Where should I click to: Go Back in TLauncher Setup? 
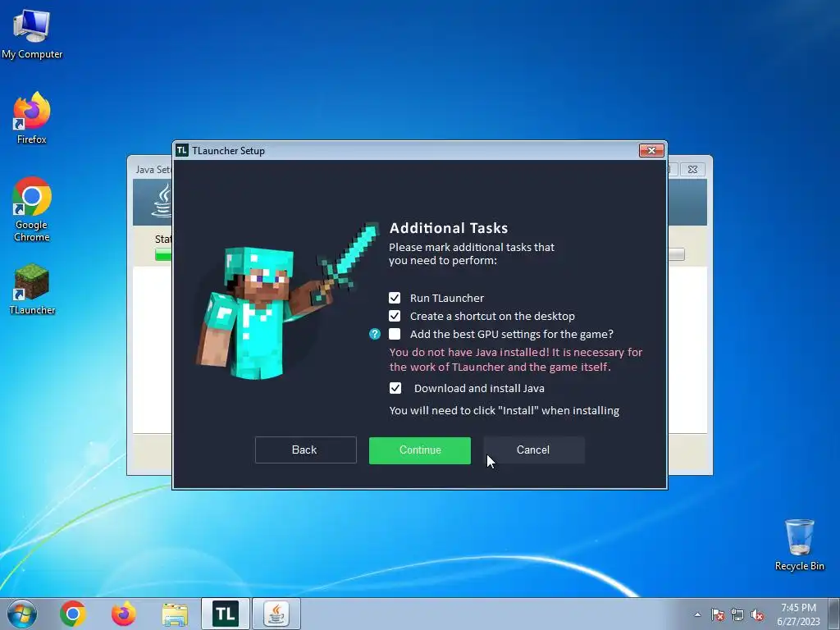point(305,450)
